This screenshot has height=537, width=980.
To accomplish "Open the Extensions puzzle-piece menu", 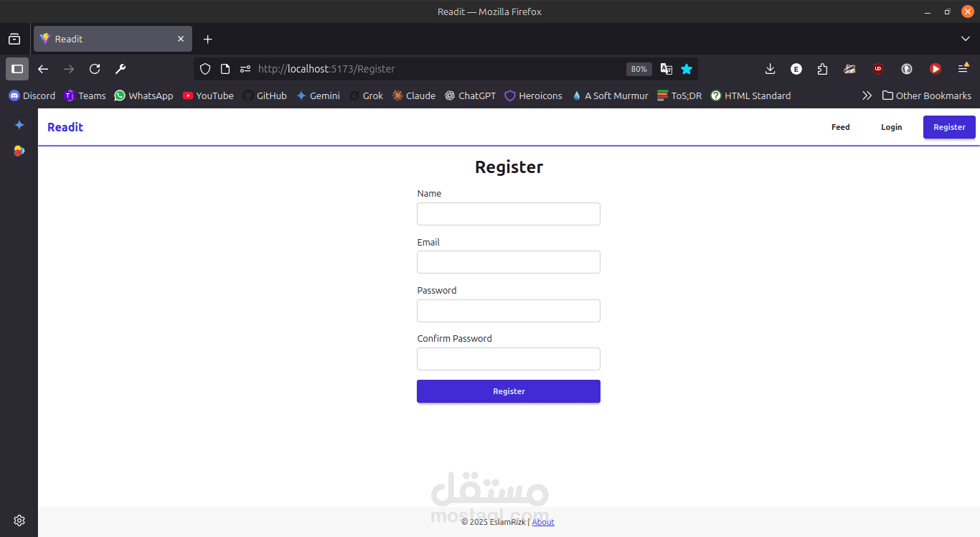I will pos(822,69).
